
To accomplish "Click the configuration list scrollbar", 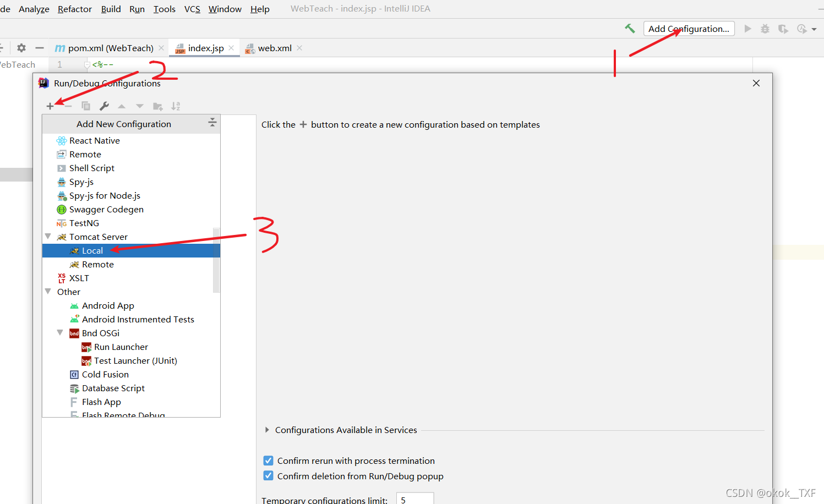I will coord(216,260).
